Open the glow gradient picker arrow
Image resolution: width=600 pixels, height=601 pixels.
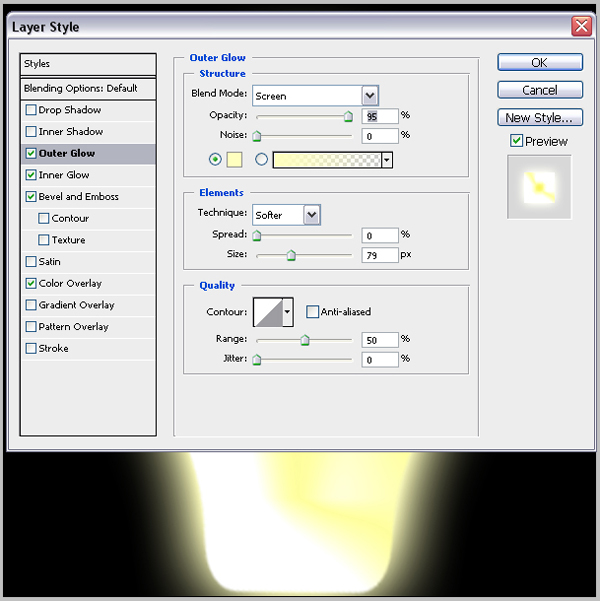coord(387,160)
